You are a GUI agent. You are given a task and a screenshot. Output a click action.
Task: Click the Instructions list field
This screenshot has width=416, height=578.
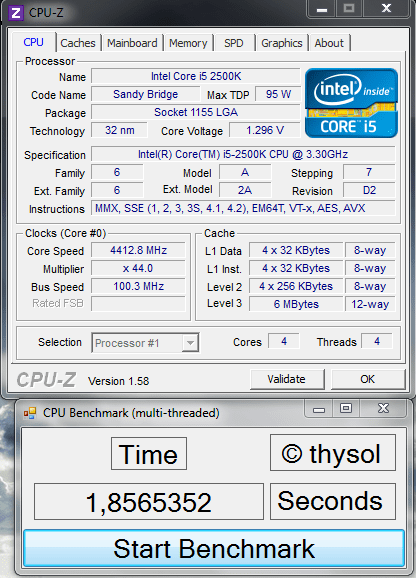[x=243, y=208]
